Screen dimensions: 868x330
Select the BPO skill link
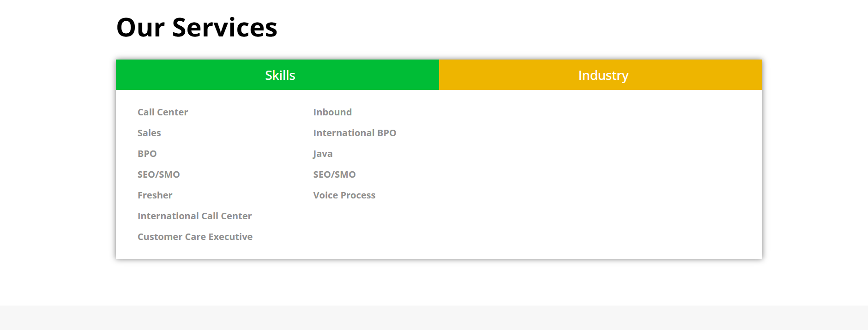click(147, 154)
